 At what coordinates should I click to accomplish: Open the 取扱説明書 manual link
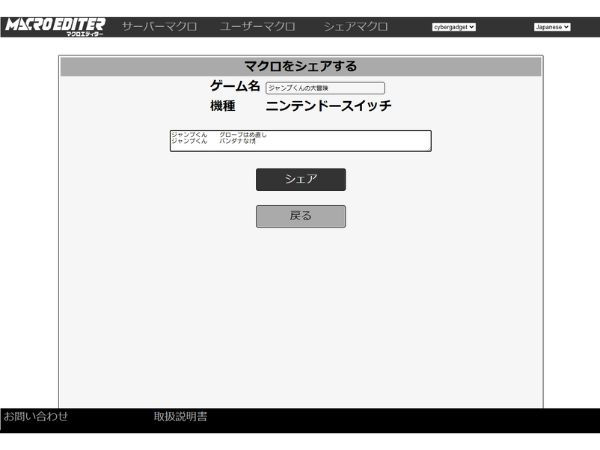tap(180, 416)
